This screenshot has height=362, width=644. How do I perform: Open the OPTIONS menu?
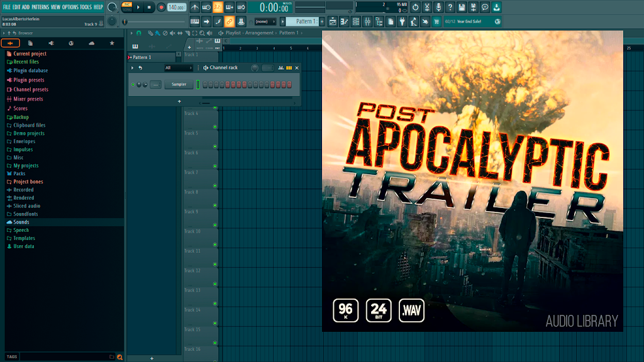(x=70, y=7)
